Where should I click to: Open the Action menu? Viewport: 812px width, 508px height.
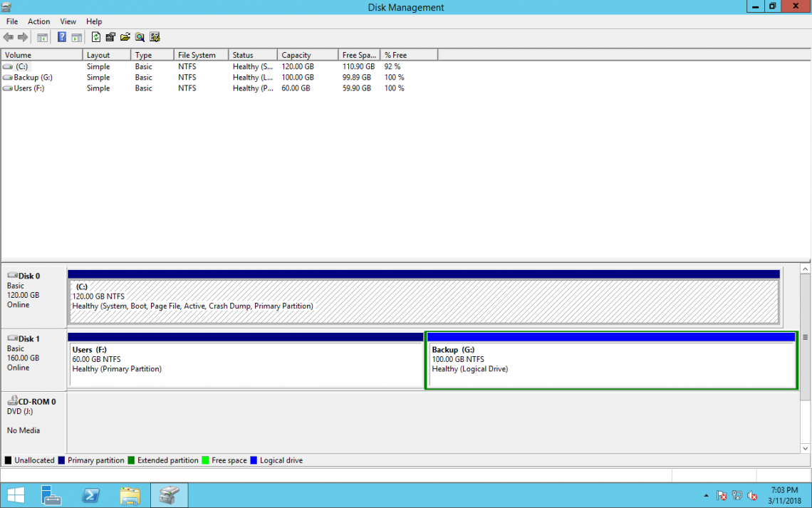click(38, 21)
